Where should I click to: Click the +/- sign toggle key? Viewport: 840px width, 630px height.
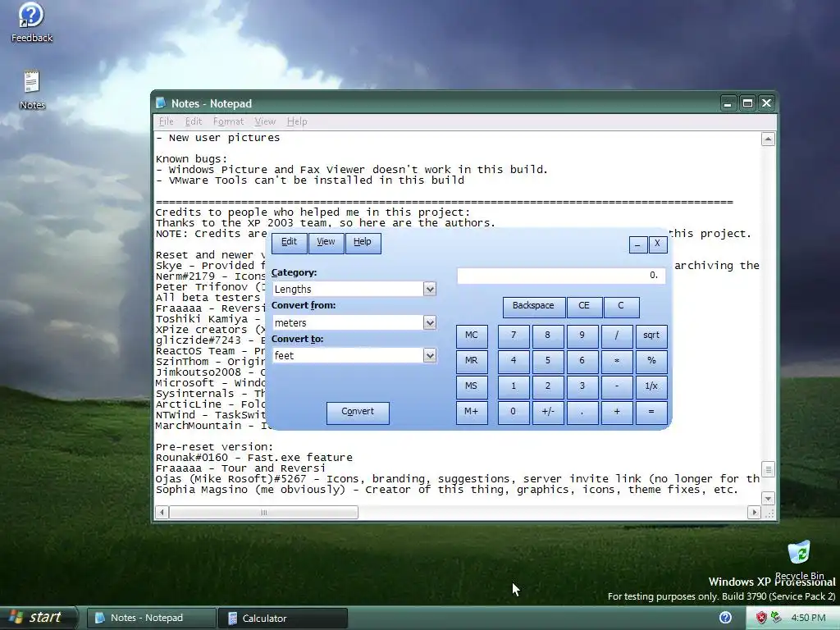(x=548, y=413)
